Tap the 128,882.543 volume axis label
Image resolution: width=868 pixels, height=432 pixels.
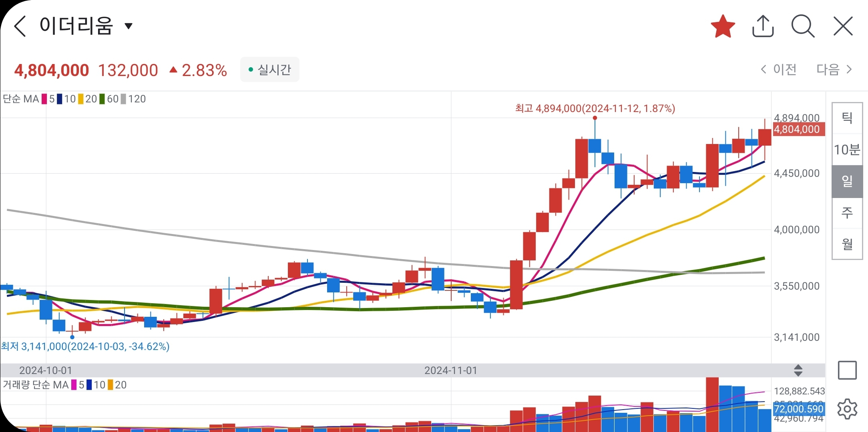(799, 391)
